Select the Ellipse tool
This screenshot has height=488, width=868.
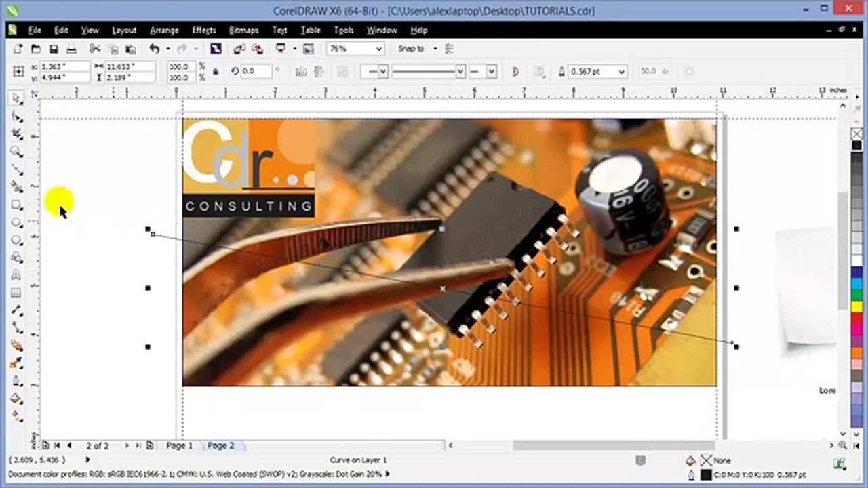[16, 222]
